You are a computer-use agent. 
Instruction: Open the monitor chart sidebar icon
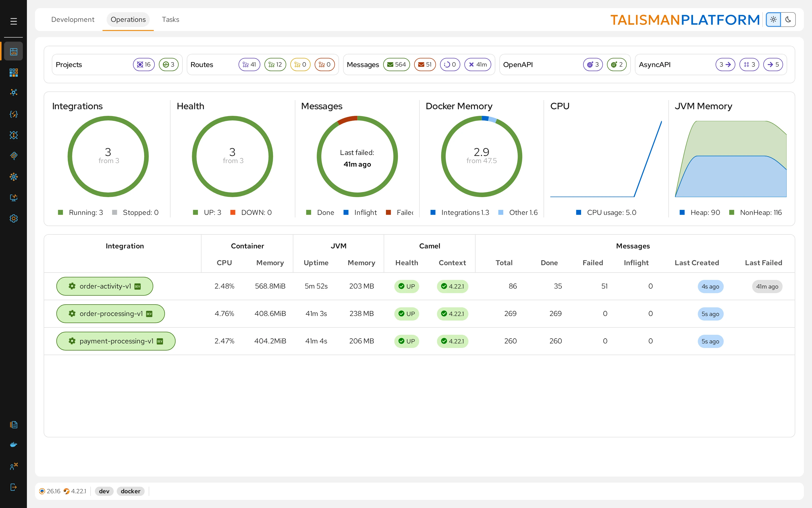(13, 198)
